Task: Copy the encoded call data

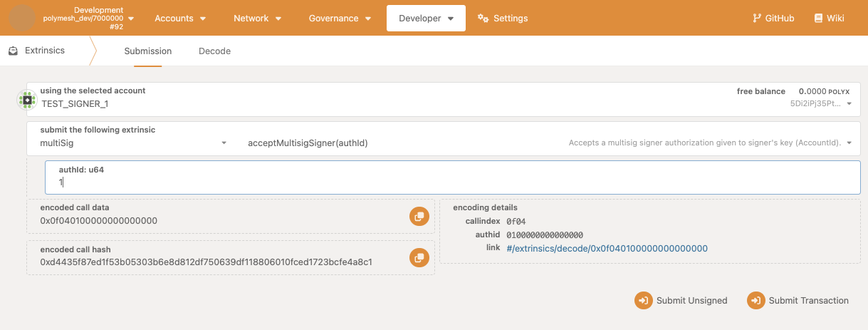Action: pyautogui.click(x=419, y=216)
